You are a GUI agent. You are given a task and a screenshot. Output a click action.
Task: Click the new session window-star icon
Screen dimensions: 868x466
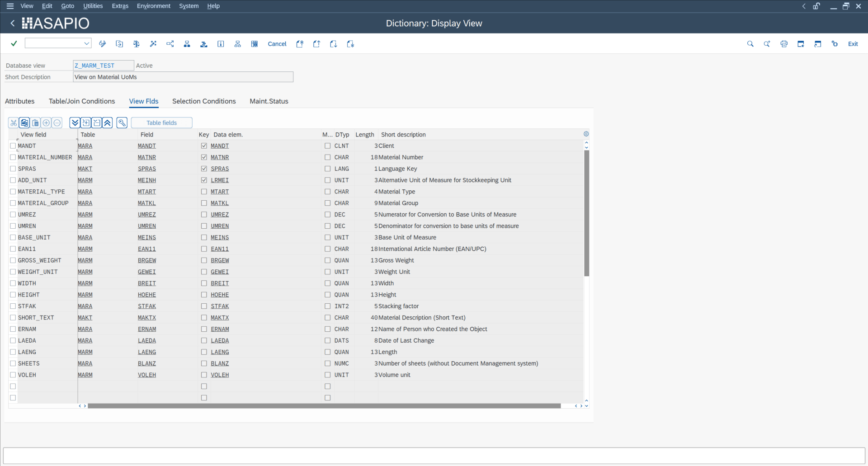pos(801,44)
